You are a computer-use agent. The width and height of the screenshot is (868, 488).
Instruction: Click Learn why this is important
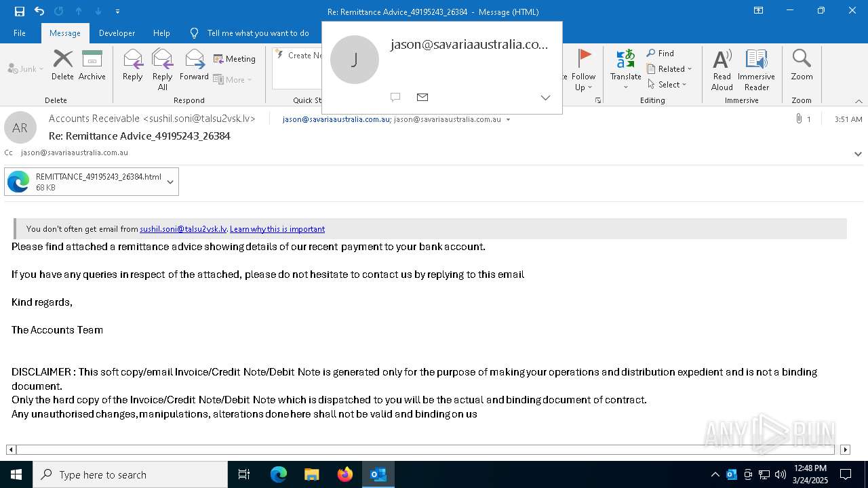277,229
